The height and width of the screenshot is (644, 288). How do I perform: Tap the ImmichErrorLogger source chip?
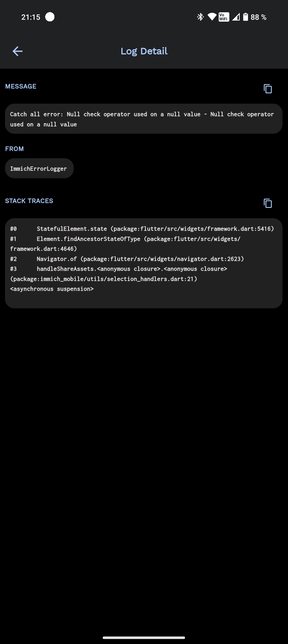[x=39, y=168]
